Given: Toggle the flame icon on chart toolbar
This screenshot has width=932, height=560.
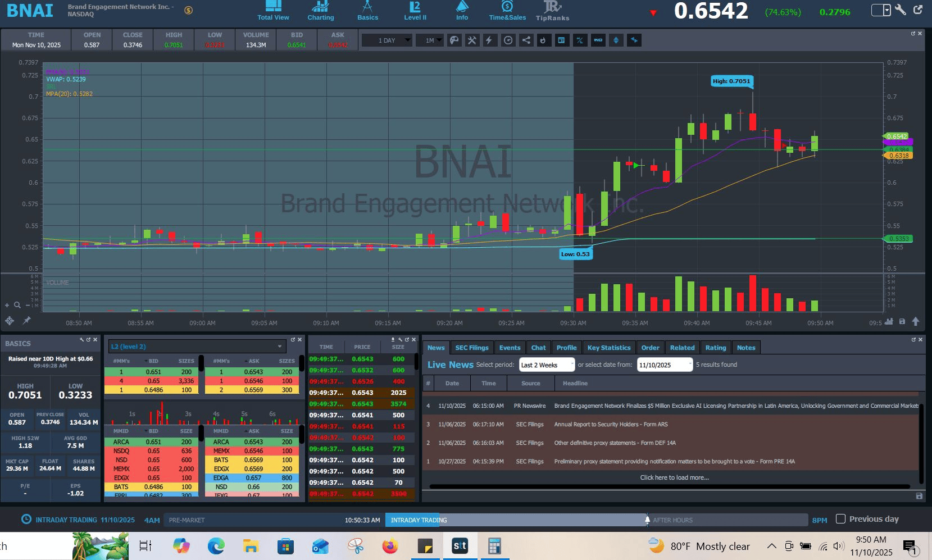Looking at the screenshot, I should click(543, 40).
